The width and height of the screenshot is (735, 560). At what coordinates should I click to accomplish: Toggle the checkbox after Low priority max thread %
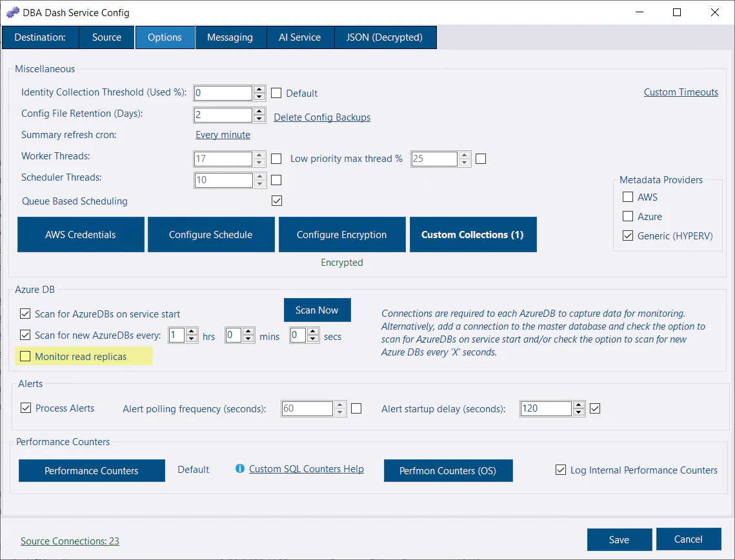tap(481, 159)
